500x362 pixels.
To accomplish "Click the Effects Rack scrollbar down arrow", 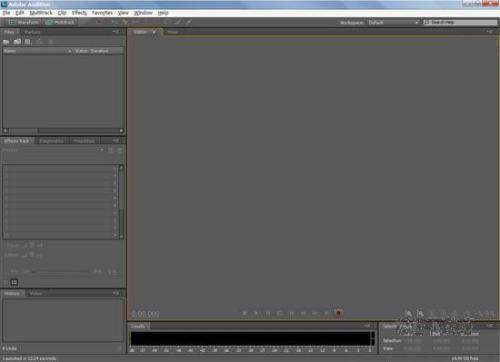I will click(x=121, y=236).
